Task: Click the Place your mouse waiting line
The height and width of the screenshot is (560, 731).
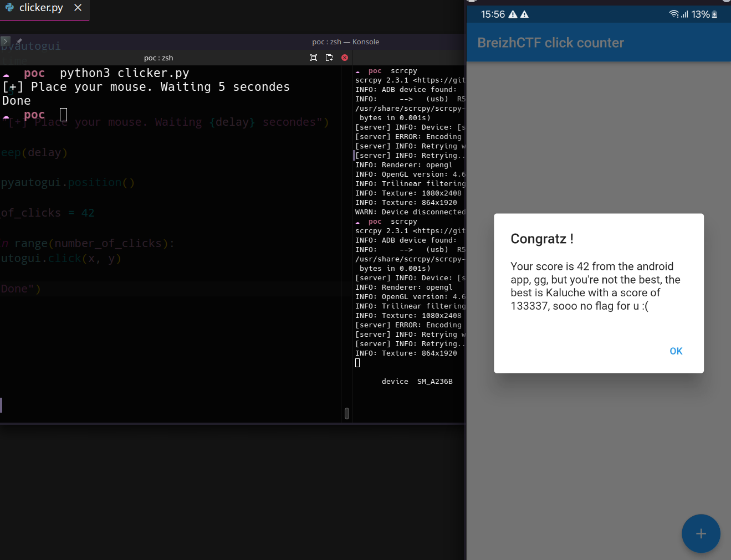Action: [146, 87]
